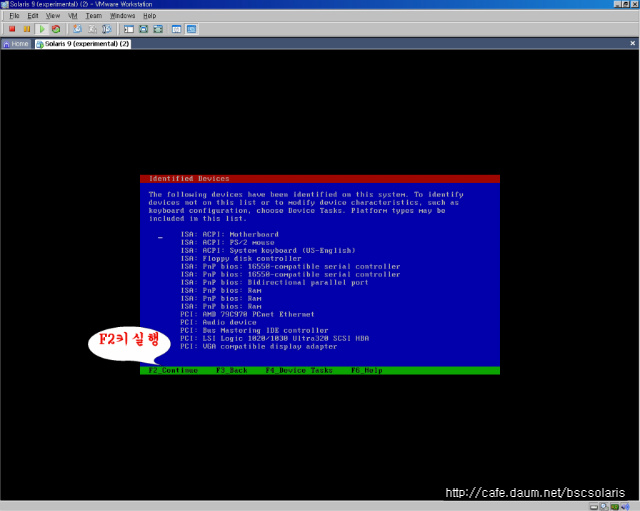The image size is (640, 511).
Task: Click F2_Continue in the green bar
Action: 173,370
